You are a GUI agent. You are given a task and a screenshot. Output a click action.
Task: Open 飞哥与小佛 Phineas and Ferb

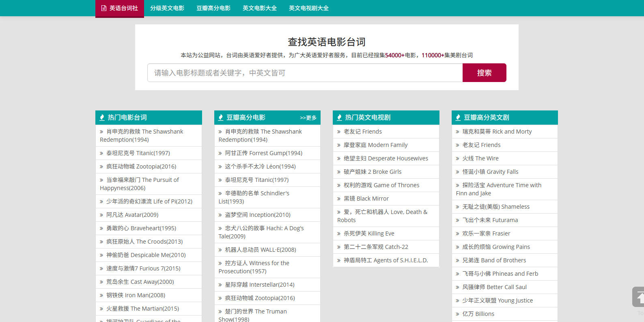(500, 274)
